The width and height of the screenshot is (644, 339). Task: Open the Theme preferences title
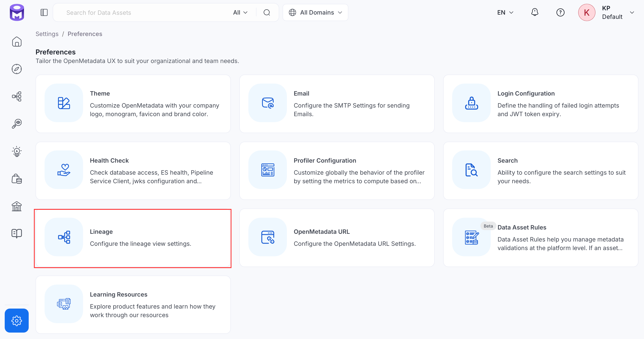tap(100, 93)
